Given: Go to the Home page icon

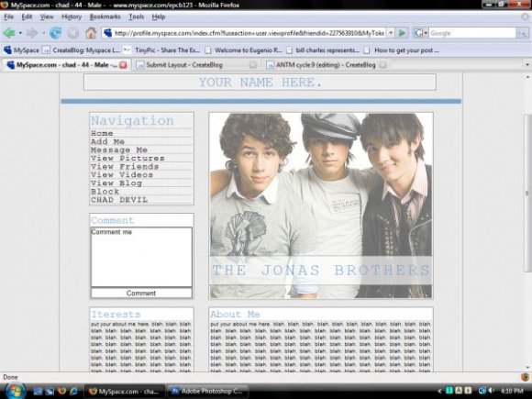Looking at the screenshot, I should (x=91, y=33).
